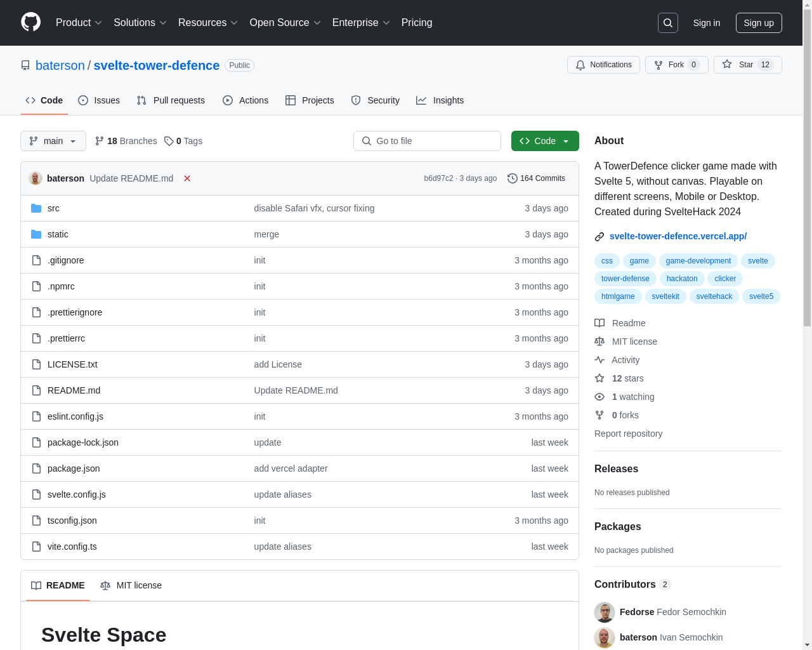Expand the Product menu

79,23
